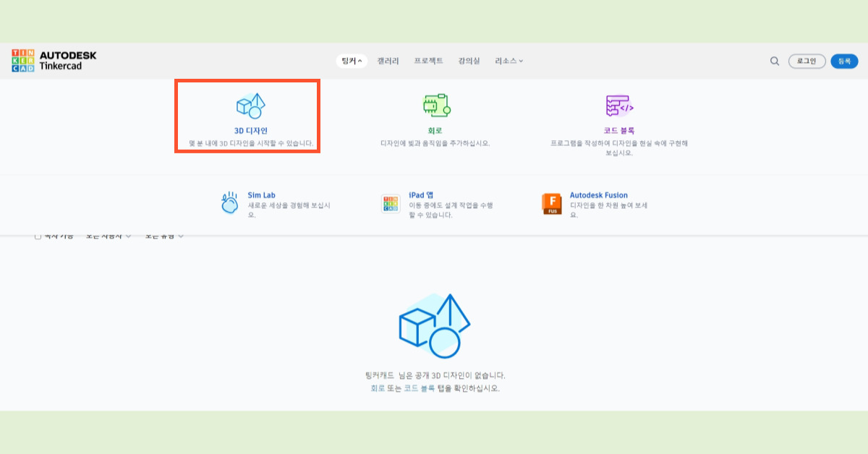Expand the 리소스 dropdown menu
Image resolution: width=868 pixels, height=454 pixels.
[x=509, y=61]
